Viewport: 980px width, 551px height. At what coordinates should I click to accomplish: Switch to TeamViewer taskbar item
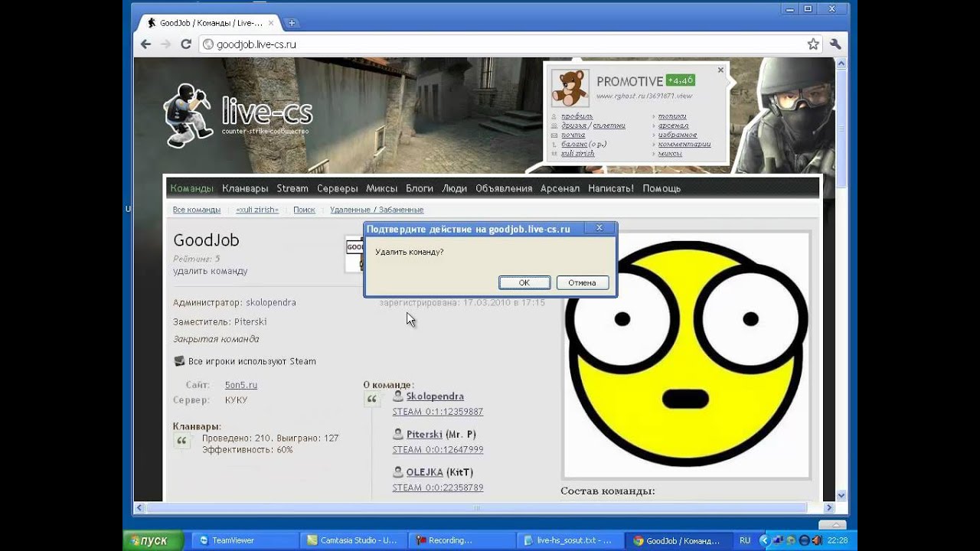coord(243,540)
